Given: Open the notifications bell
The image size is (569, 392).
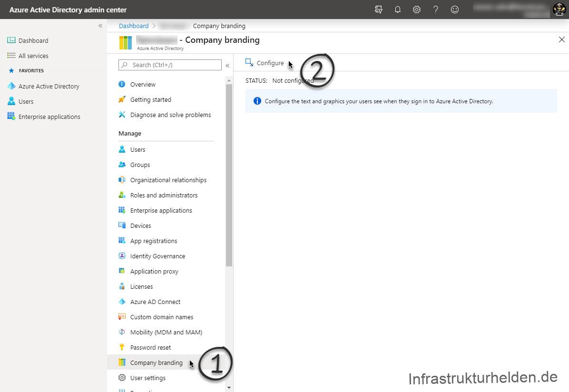Looking at the screenshot, I should [x=398, y=10].
